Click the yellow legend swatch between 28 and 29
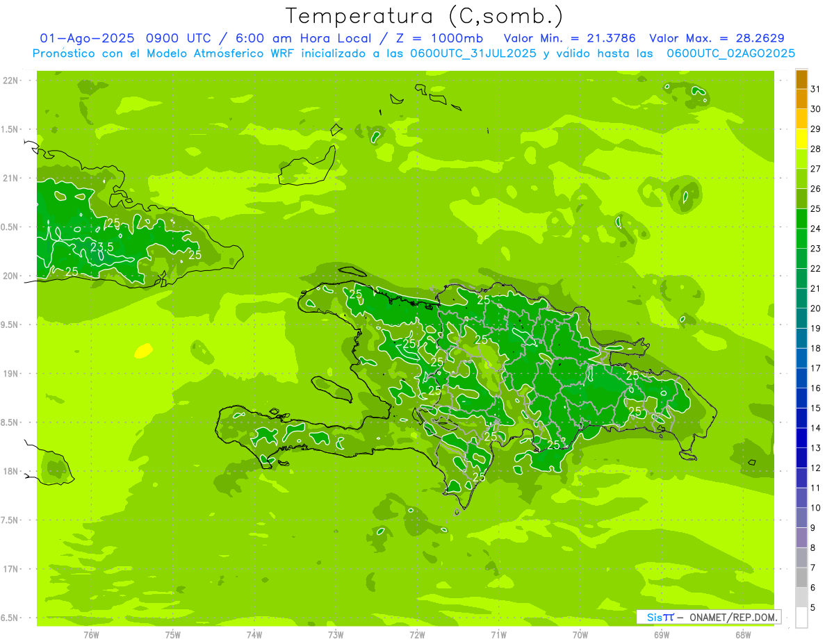The height and width of the screenshot is (644, 834). [801, 139]
